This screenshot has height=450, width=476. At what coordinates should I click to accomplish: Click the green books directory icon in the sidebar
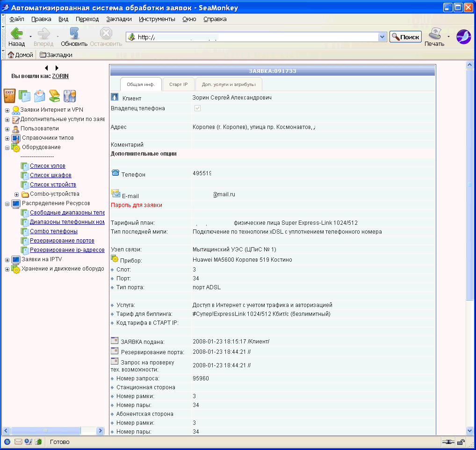[54, 96]
